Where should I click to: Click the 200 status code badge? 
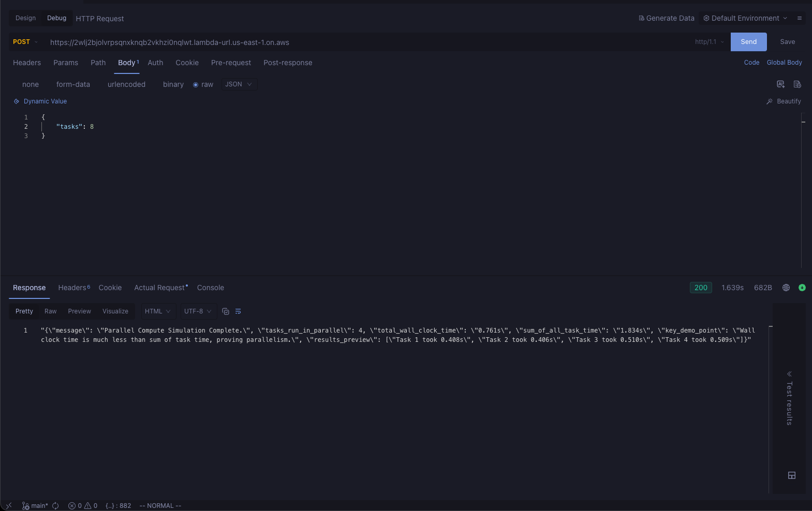coord(701,288)
